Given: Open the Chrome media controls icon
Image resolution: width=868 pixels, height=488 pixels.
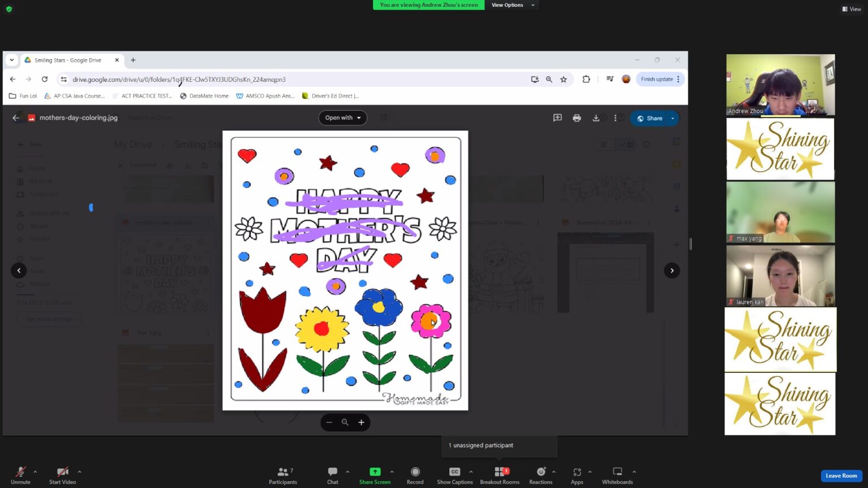Looking at the screenshot, I should click(610, 79).
